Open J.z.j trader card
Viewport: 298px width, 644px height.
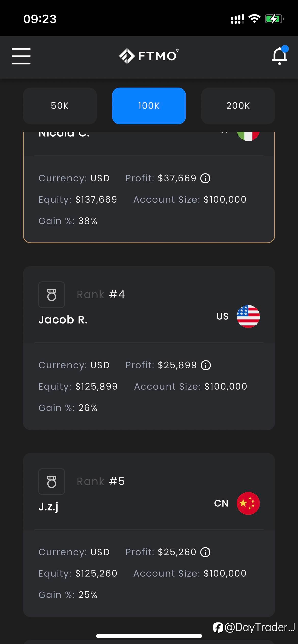click(x=149, y=535)
